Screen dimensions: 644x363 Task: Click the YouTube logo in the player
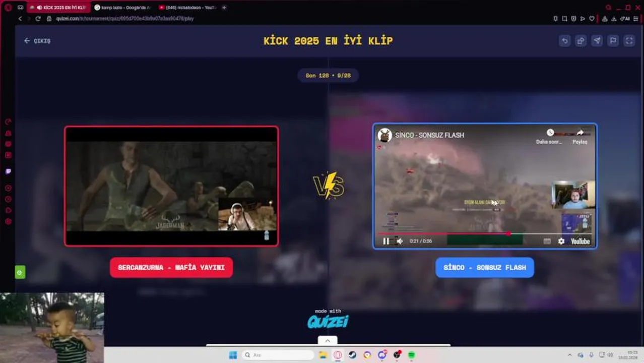(x=580, y=241)
